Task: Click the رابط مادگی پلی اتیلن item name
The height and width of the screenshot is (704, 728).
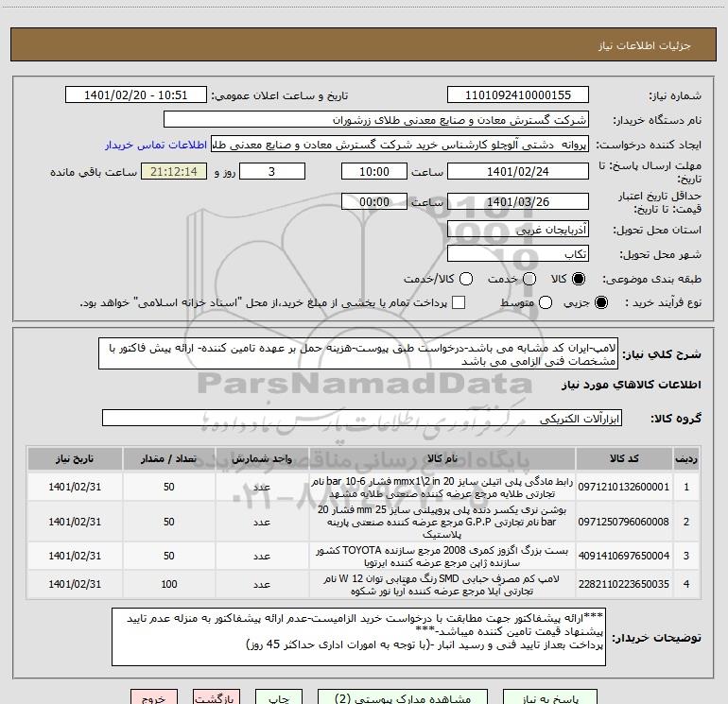Action: click(x=442, y=488)
